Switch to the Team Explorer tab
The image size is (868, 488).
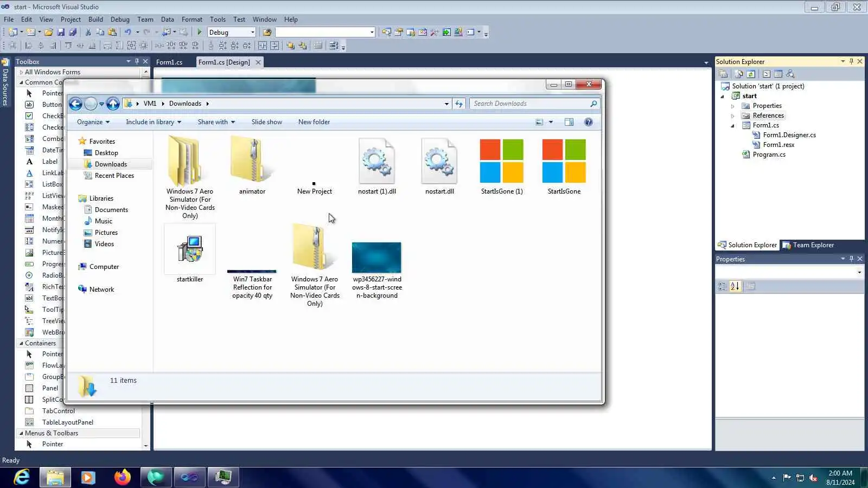pyautogui.click(x=808, y=245)
